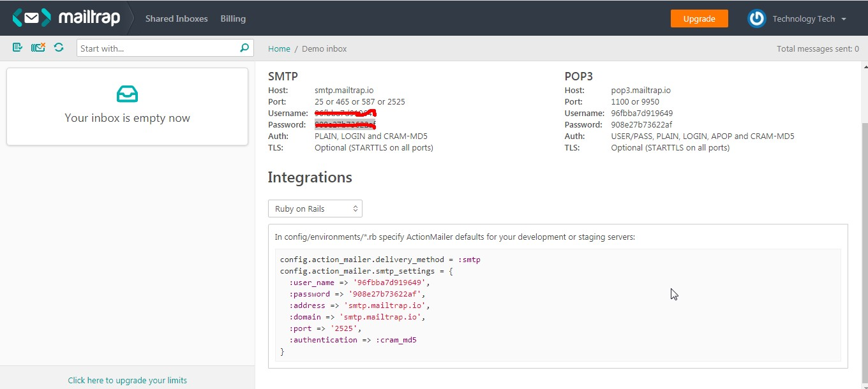Click the clear inbox envelope icon
The image size is (868, 389).
(x=38, y=47)
